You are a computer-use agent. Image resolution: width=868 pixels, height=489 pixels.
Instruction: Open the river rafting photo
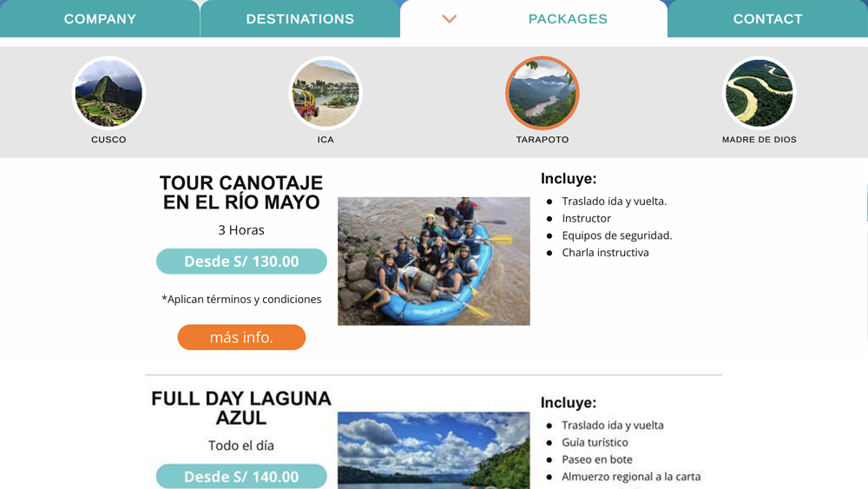pos(433,261)
